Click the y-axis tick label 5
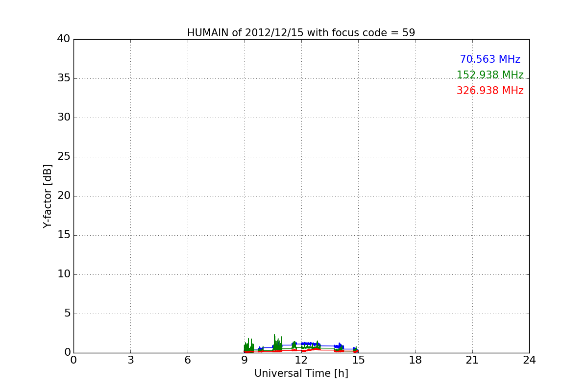588x392 pixels. [67, 314]
